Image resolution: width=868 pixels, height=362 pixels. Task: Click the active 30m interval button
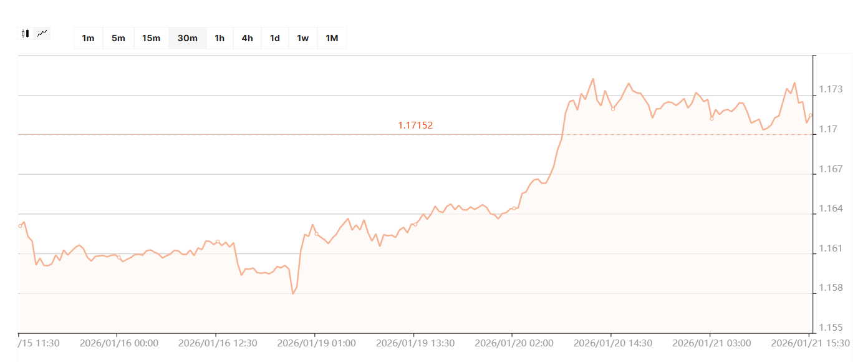click(x=187, y=38)
